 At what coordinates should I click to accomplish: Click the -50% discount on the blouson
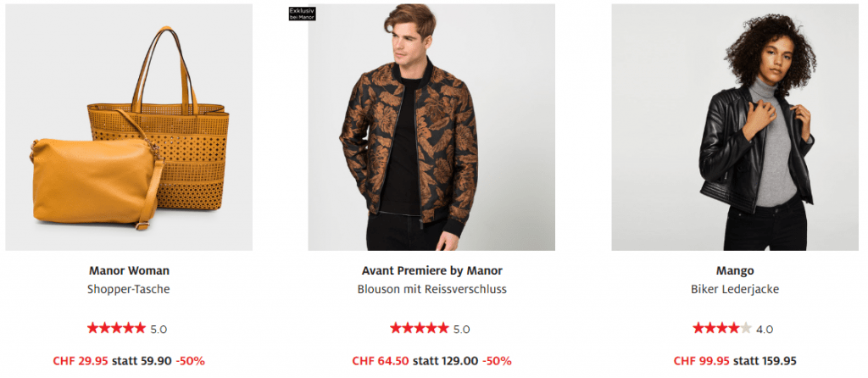click(x=497, y=360)
